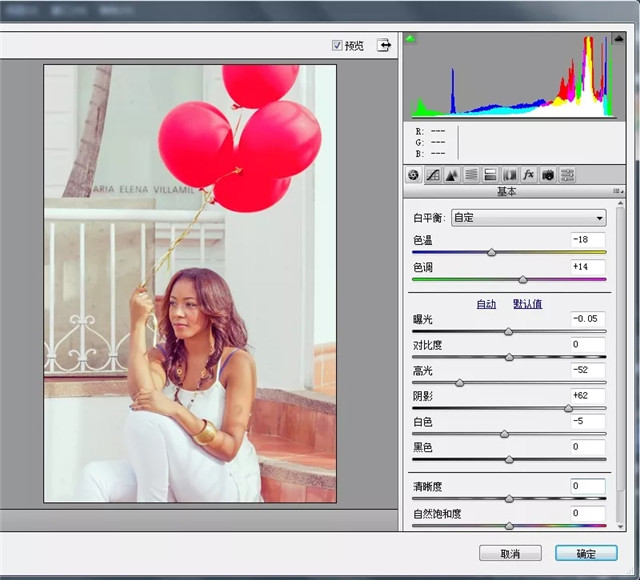Viewport: 640px width, 580px height.
Task: Click the 色温 temperature slider handle
Action: [491, 254]
